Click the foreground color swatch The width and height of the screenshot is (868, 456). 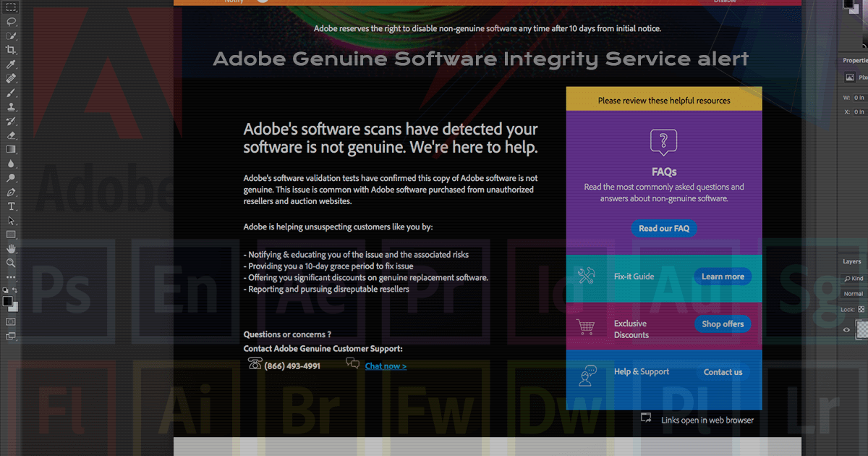coord(7,300)
